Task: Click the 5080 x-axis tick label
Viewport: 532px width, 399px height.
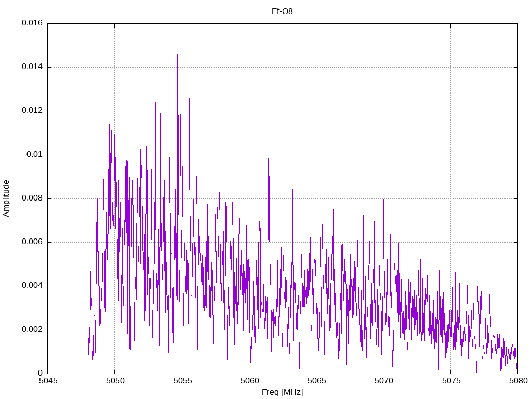Action: pyautogui.click(x=518, y=381)
